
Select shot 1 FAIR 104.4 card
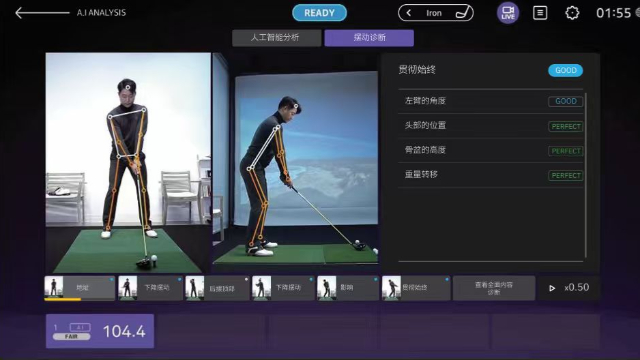[100, 331]
